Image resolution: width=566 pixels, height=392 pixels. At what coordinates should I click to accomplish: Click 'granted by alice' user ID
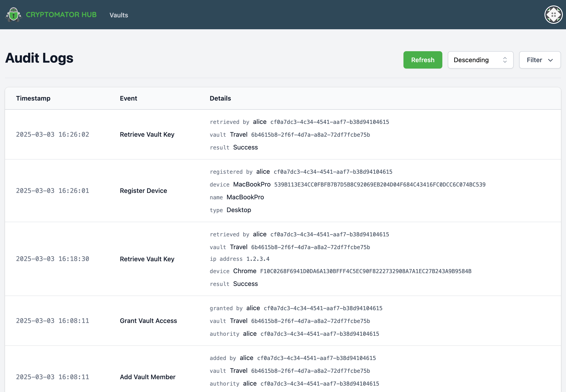pos(323,308)
